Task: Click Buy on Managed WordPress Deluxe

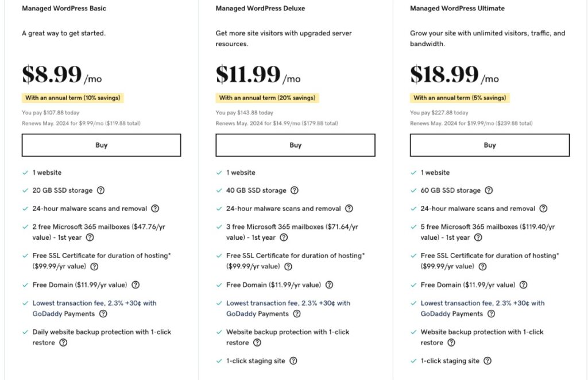Action: (x=295, y=145)
